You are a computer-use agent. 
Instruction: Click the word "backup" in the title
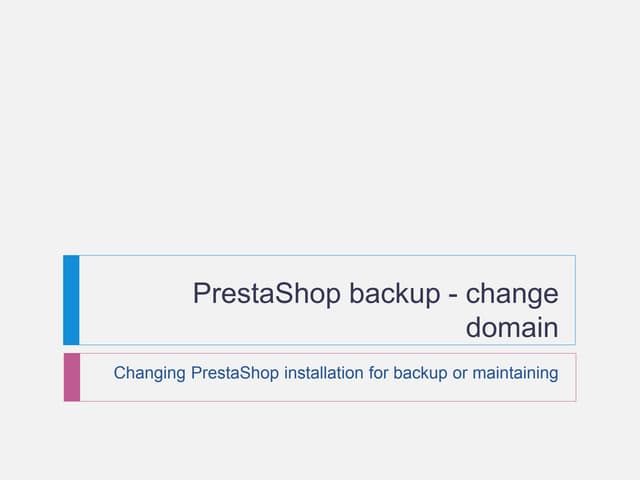click(x=391, y=294)
